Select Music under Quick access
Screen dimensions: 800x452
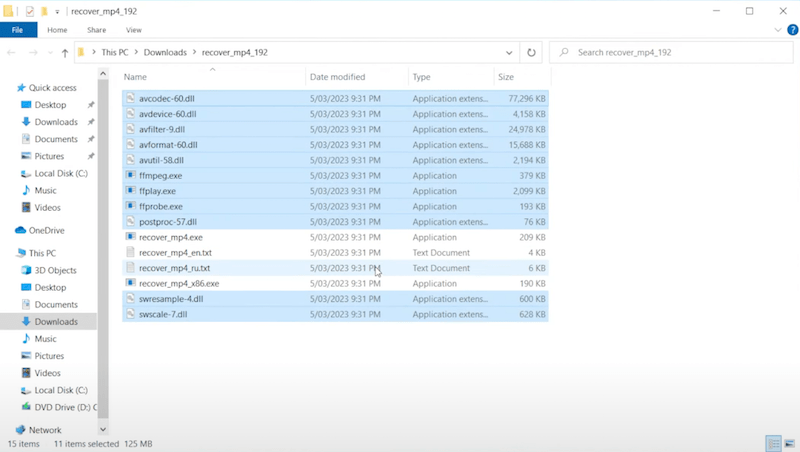point(45,190)
